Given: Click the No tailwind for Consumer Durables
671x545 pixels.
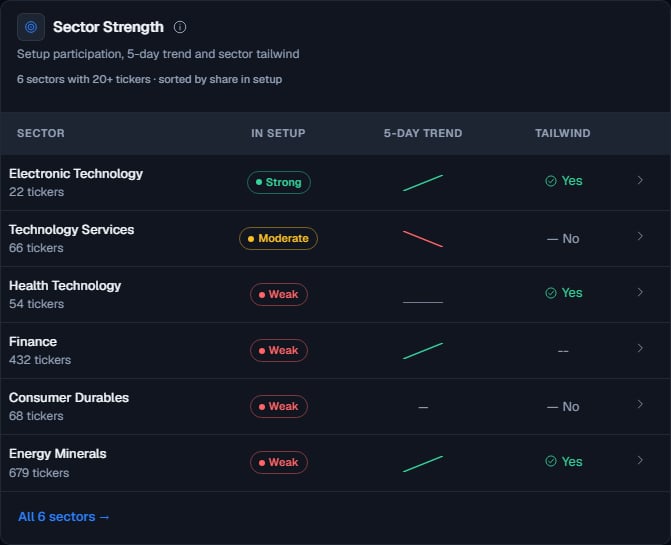Looking at the screenshot, I should point(563,407).
